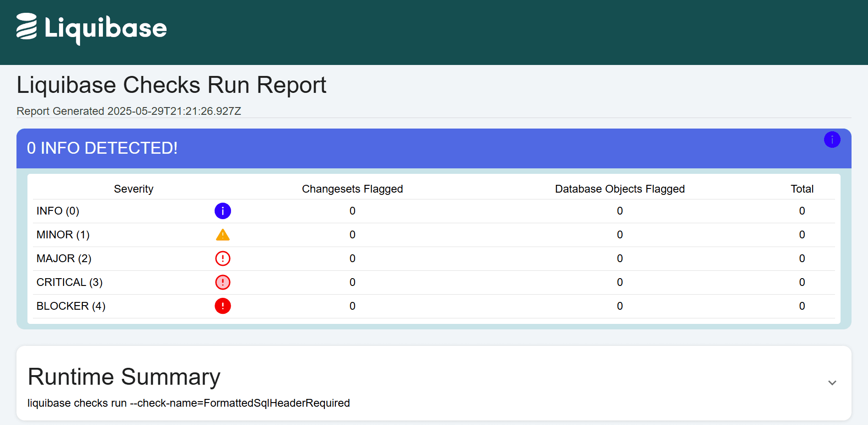The height and width of the screenshot is (425, 868).
Task: Click the Severity column header
Action: (x=133, y=188)
